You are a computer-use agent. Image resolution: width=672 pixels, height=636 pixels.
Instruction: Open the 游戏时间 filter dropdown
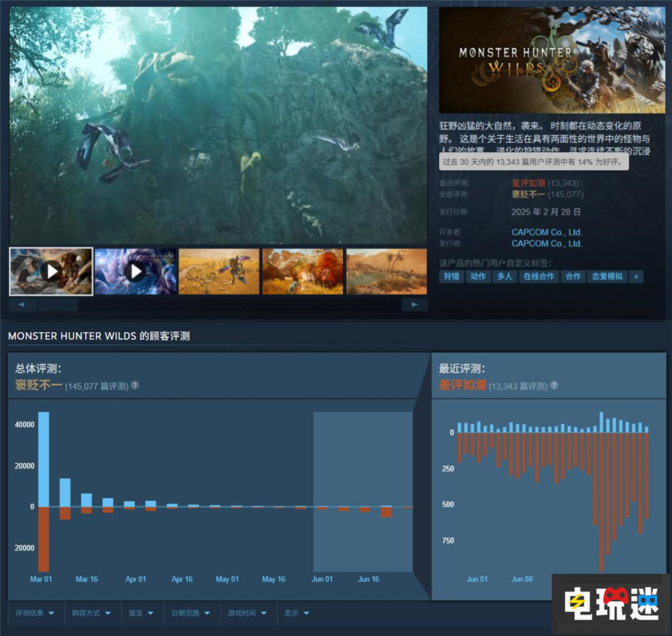245,612
